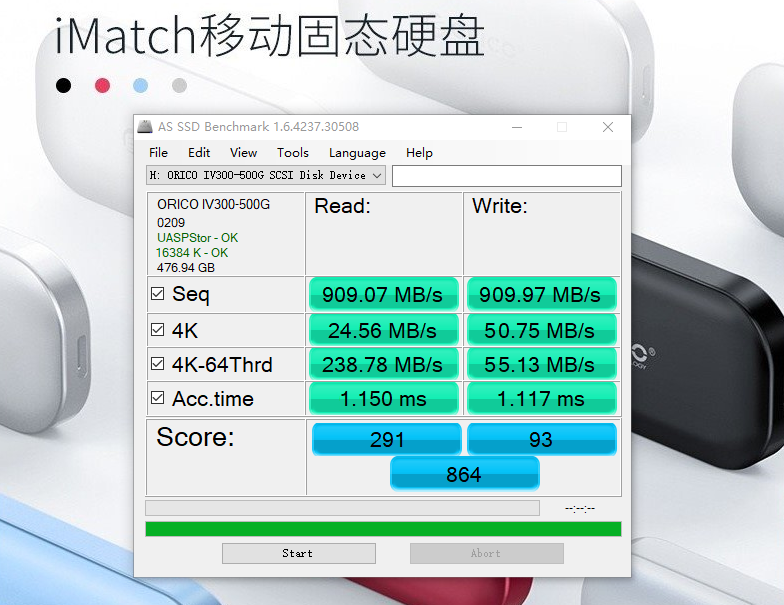Click the empty text field beside the drive selector

point(506,176)
